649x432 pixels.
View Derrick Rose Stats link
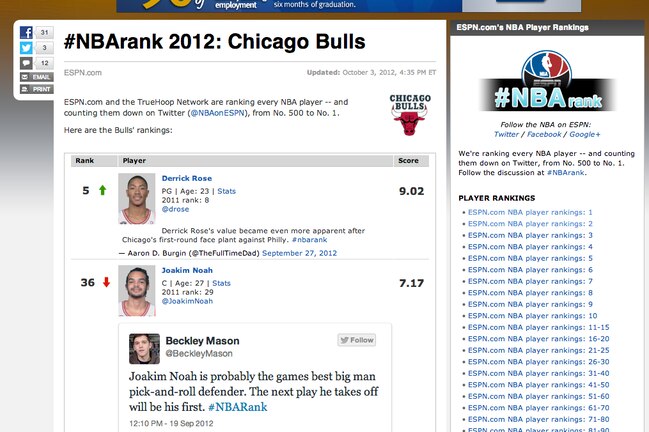(226, 191)
